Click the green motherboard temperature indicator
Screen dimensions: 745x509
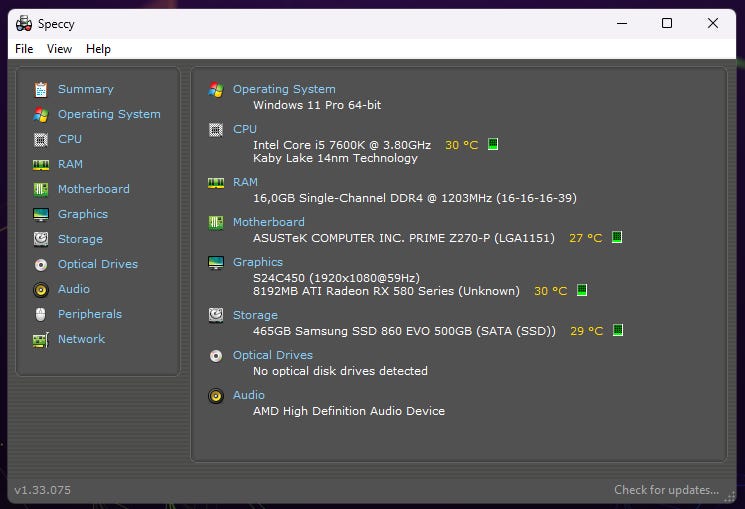617,237
